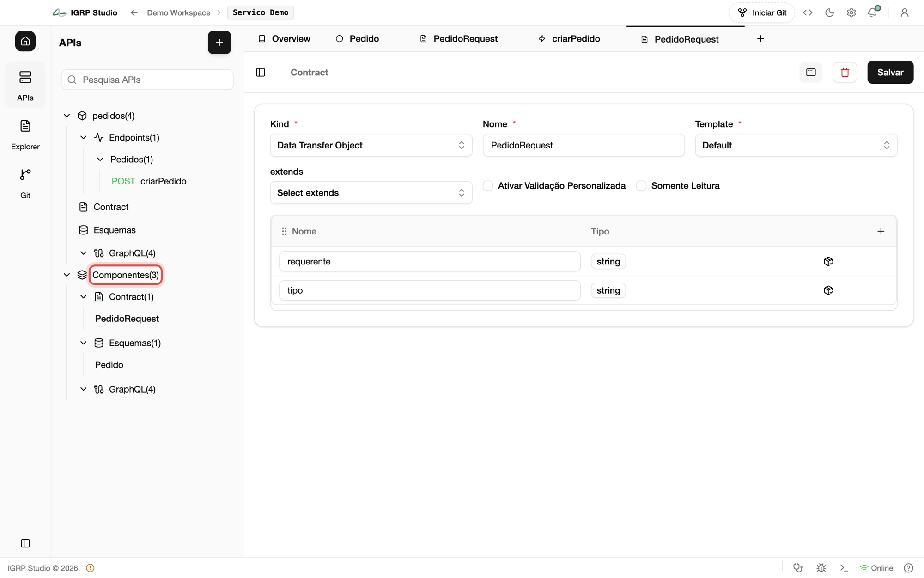924x578 pixels.
Task: Click the red delete trash icon
Action: click(845, 72)
